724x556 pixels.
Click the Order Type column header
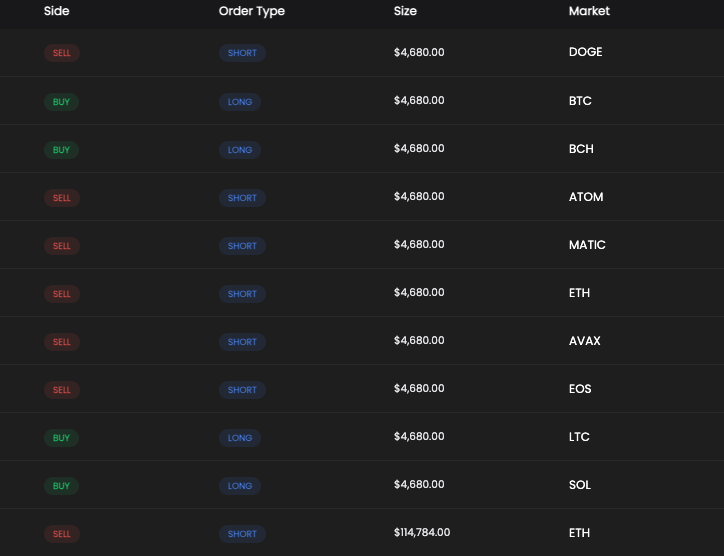tap(252, 12)
